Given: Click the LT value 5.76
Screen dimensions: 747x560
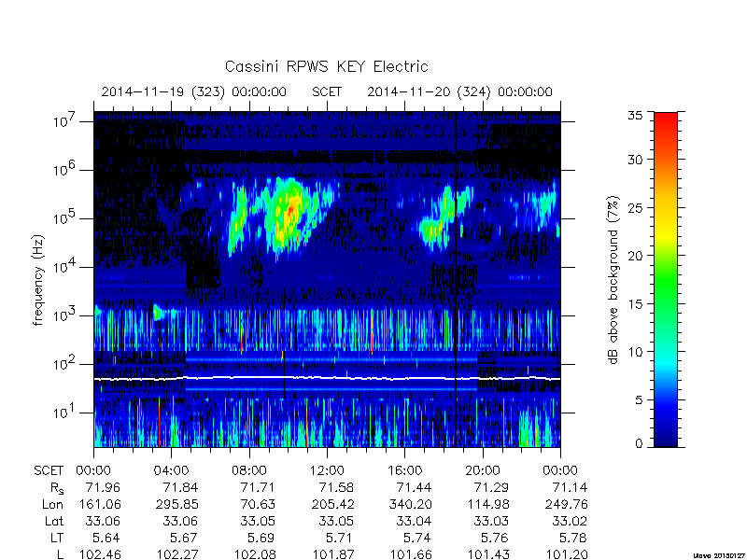Looking at the screenshot, I should click(495, 539).
